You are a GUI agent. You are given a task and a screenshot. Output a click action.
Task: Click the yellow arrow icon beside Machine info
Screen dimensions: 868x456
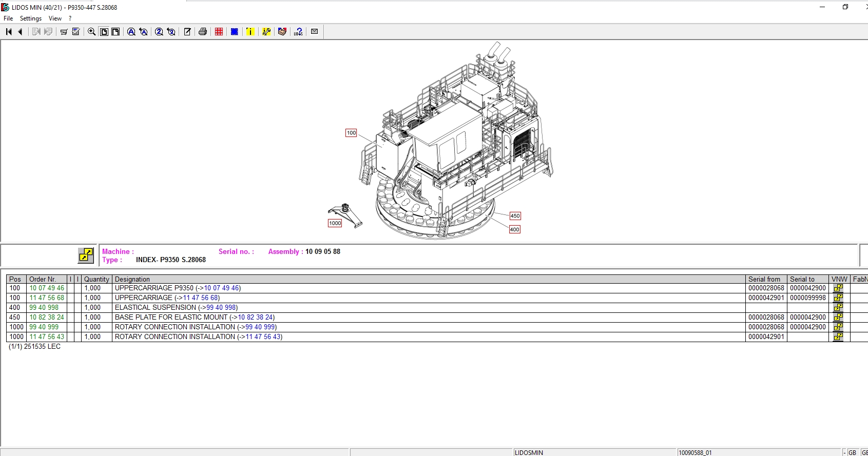coord(86,255)
